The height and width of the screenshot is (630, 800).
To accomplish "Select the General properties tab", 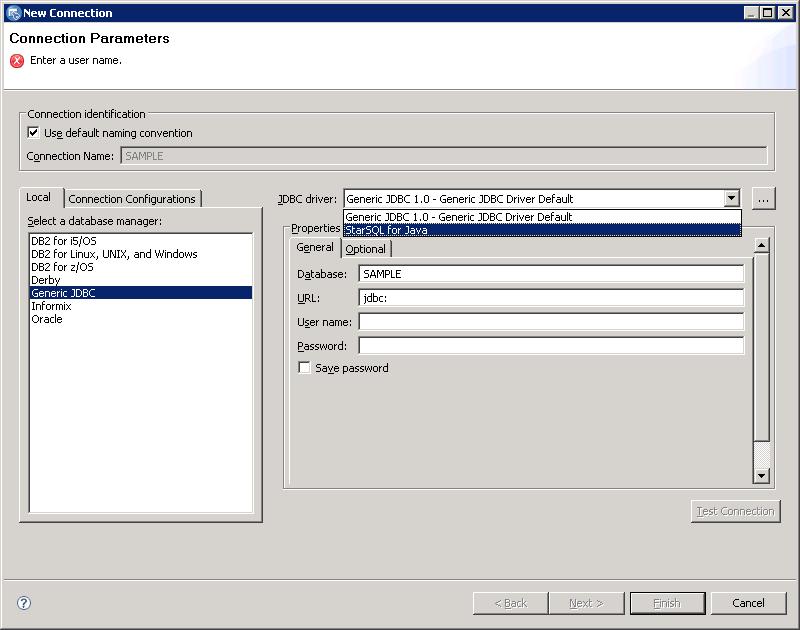I will click(315, 248).
